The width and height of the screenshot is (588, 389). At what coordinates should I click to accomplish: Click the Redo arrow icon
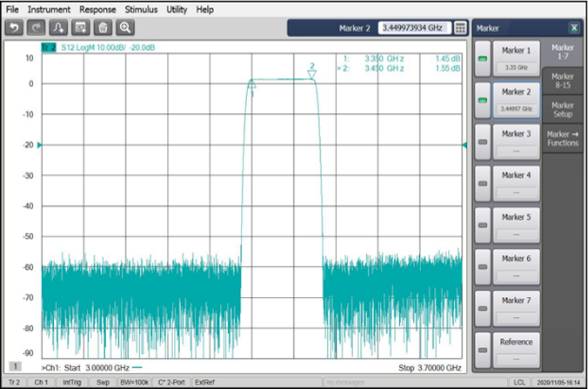pos(36,28)
